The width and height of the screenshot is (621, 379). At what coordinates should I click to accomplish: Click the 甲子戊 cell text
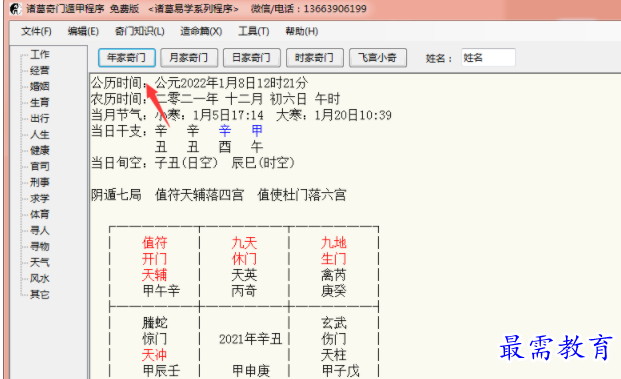pos(340,371)
